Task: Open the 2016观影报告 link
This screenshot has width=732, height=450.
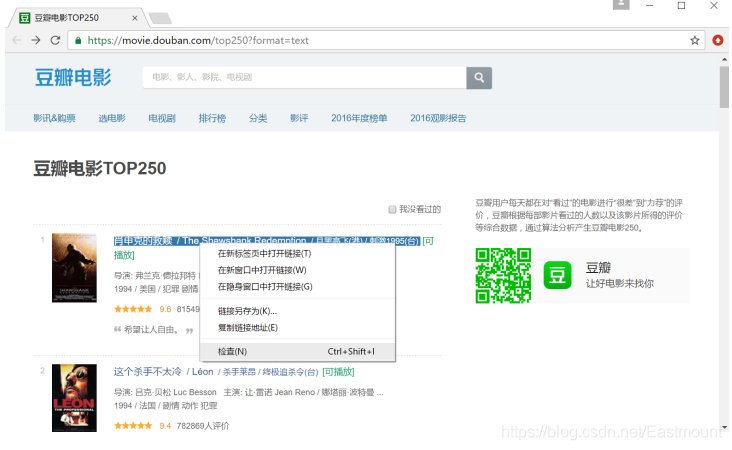Action: point(438,118)
